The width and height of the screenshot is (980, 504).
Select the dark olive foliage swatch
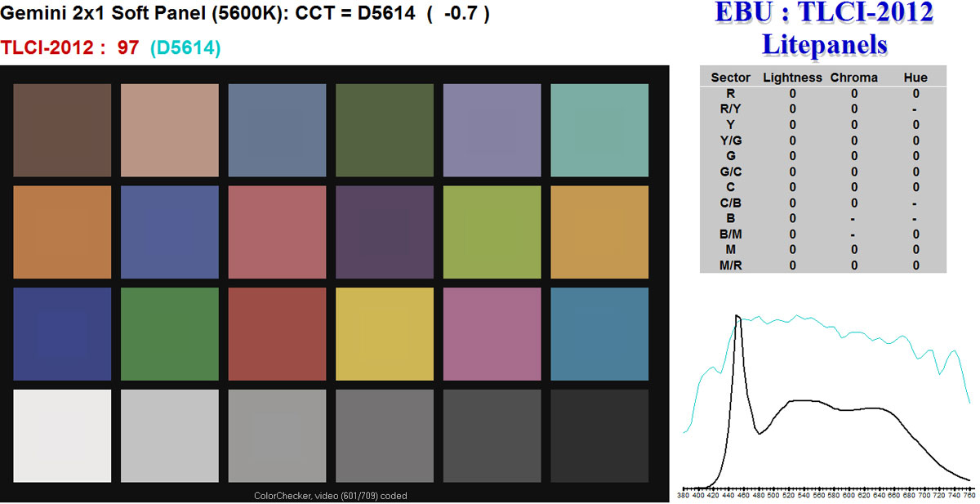[385, 130]
